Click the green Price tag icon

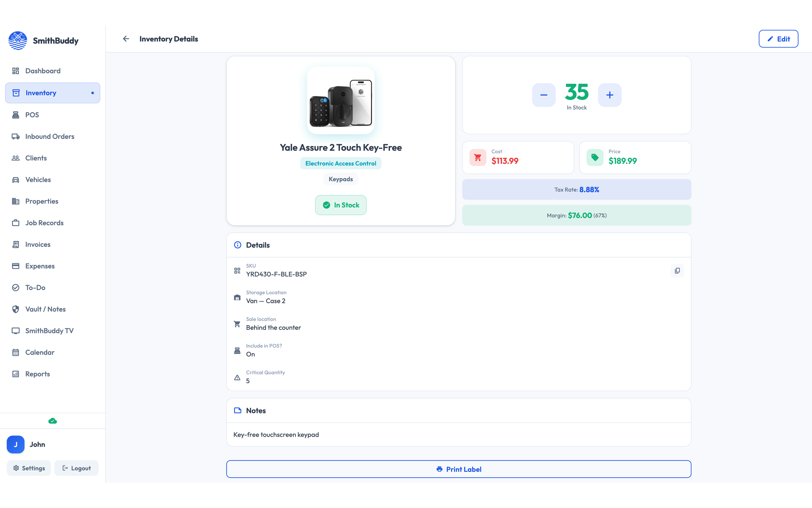tap(595, 157)
